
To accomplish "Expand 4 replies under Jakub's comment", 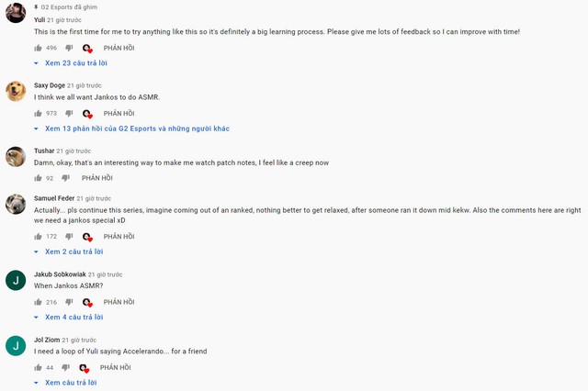I will point(69,318).
